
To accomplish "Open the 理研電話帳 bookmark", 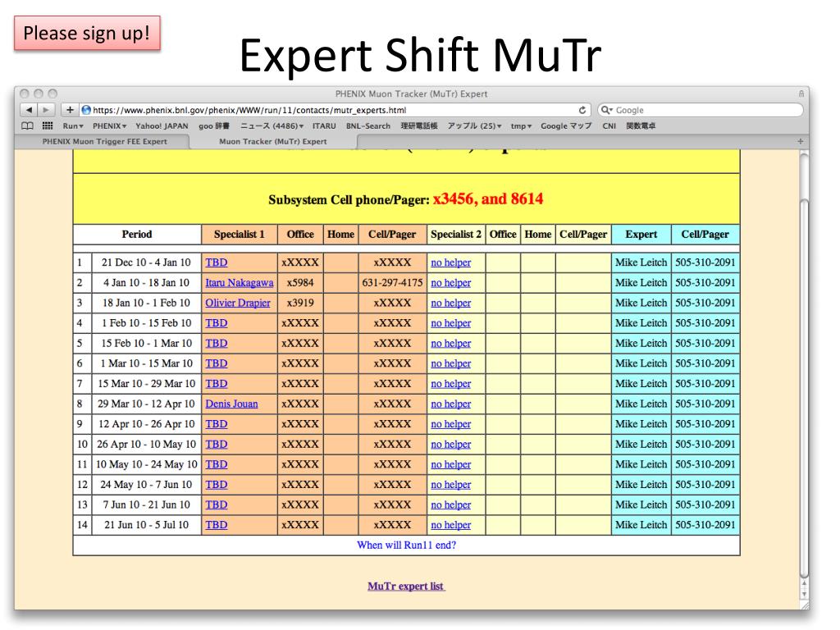I will click(419, 126).
